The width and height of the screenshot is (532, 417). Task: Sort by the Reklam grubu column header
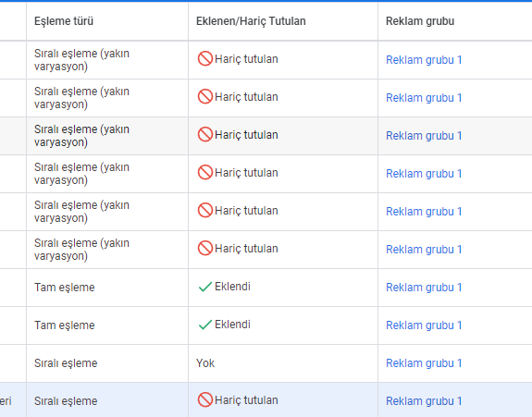pyautogui.click(x=420, y=21)
